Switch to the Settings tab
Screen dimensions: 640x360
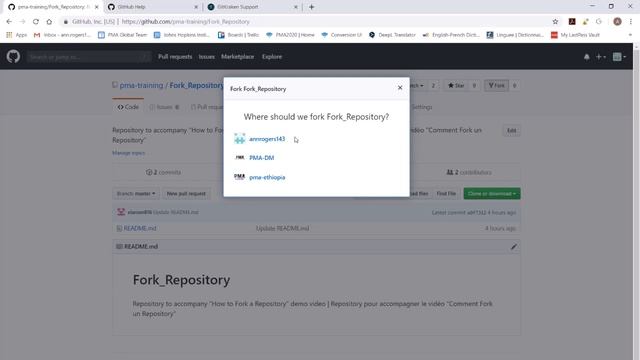[x=422, y=107]
